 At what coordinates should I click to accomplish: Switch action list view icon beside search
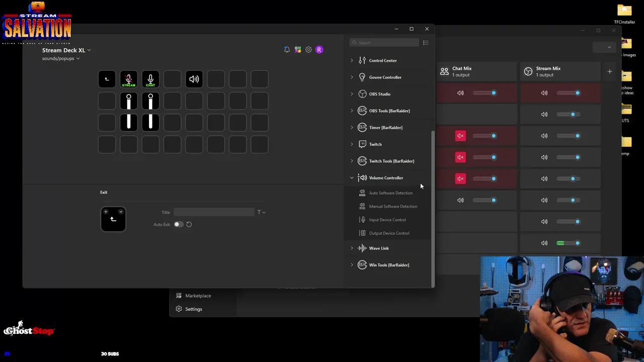[x=426, y=43]
